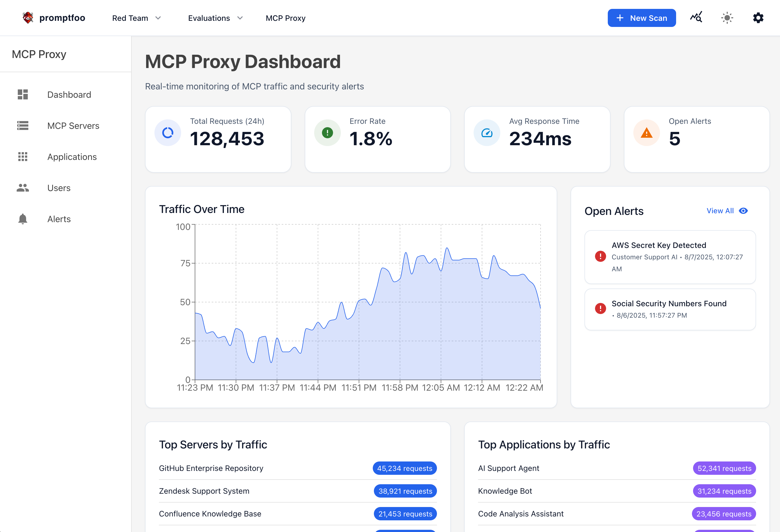
Task: Click the 45,234 requests badge for GitHub
Action: 405,468
